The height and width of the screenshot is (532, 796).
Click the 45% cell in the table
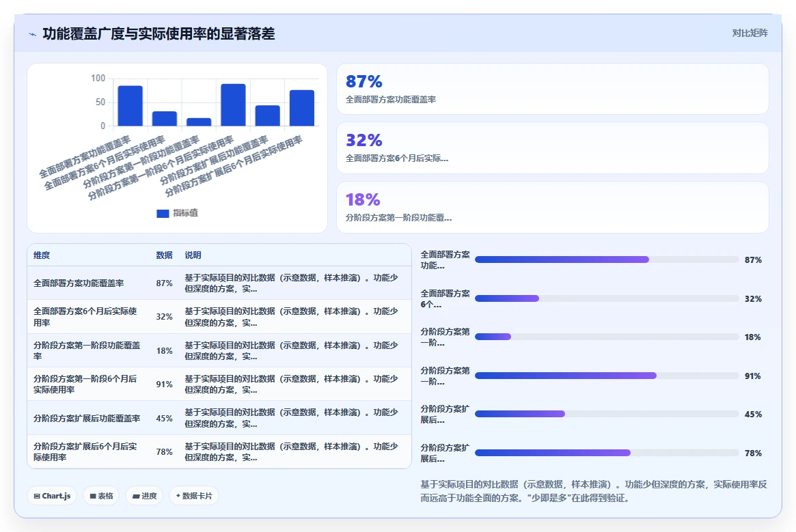tap(164, 418)
